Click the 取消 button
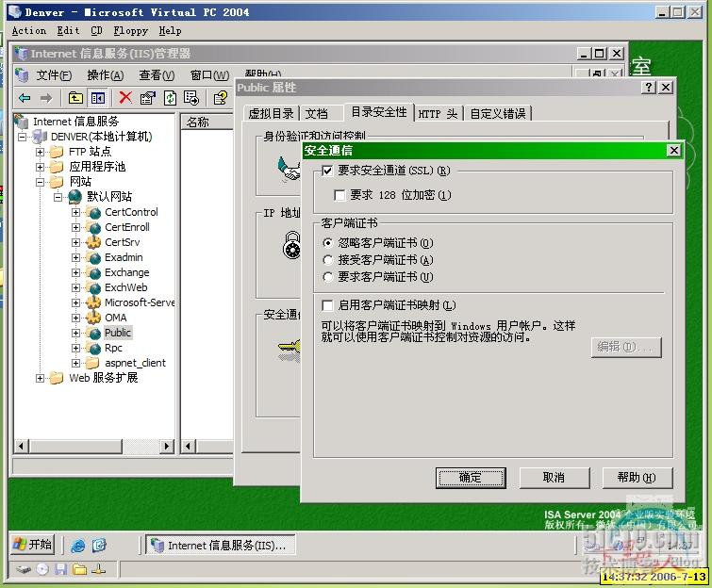This screenshot has width=712, height=588. pyautogui.click(x=554, y=478)
